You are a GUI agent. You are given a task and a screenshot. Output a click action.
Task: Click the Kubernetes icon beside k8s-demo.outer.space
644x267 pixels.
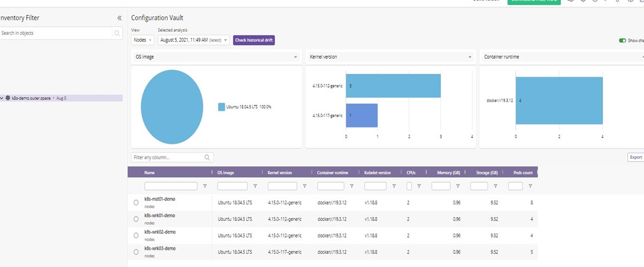click(x=8, y=98)
